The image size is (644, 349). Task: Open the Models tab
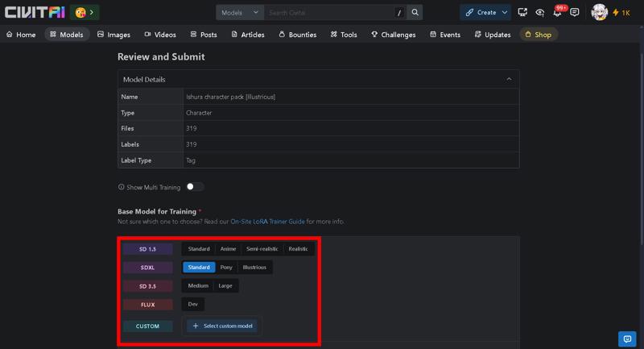pyautogui.click(x=67, y=35)
